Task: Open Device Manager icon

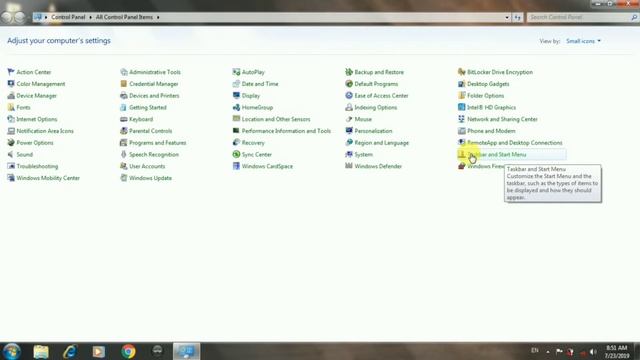Action: click(11, 96)
